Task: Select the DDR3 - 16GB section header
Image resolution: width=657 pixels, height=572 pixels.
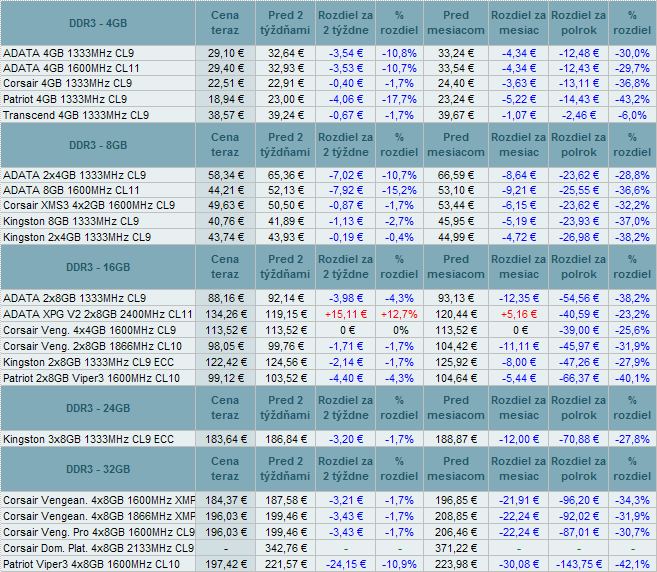Action: coord(98,267)
